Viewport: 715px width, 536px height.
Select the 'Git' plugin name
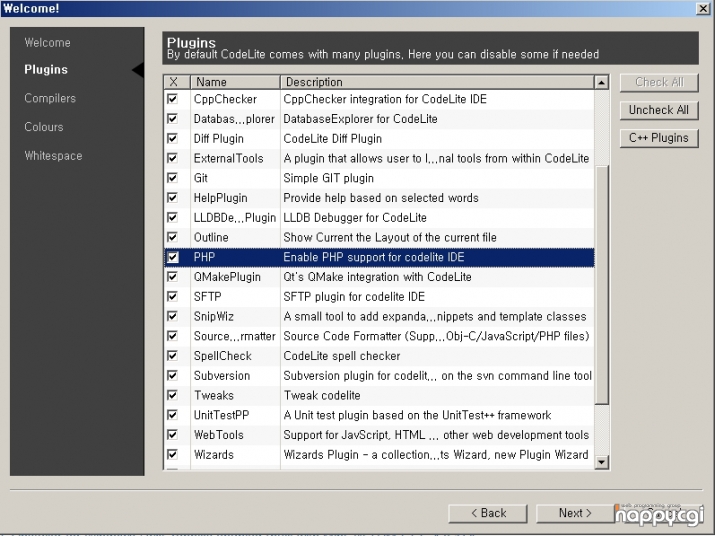click(201, 178)
